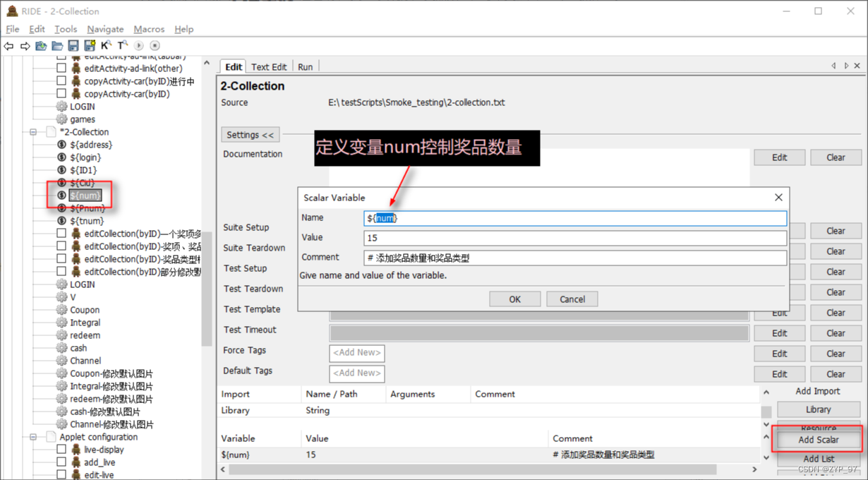Collapse settings with the Settings << button
The image size is (868, 480).
251,135
